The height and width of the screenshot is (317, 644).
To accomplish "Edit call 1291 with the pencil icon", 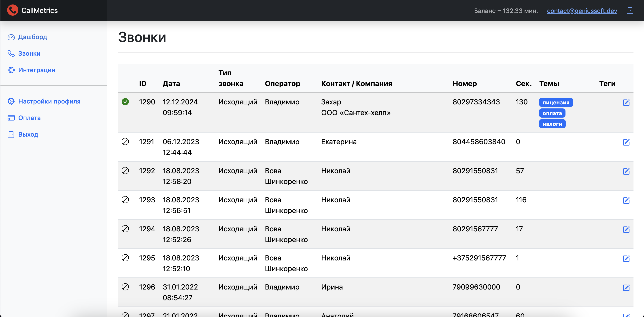I will coord(626,142).
